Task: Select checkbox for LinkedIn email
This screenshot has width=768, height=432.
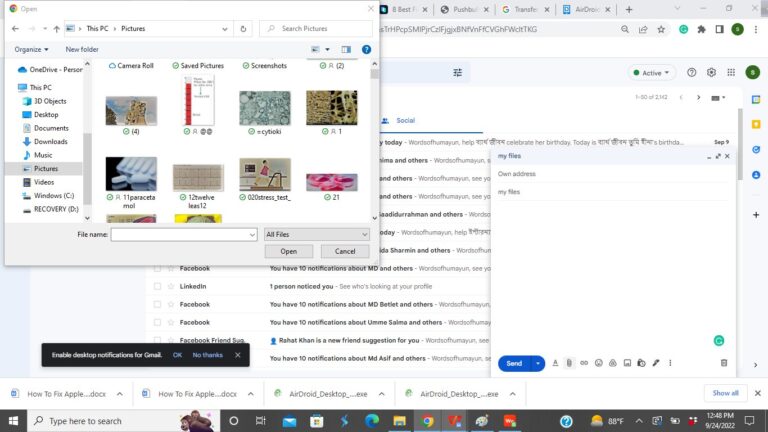Action: (157, 286)
